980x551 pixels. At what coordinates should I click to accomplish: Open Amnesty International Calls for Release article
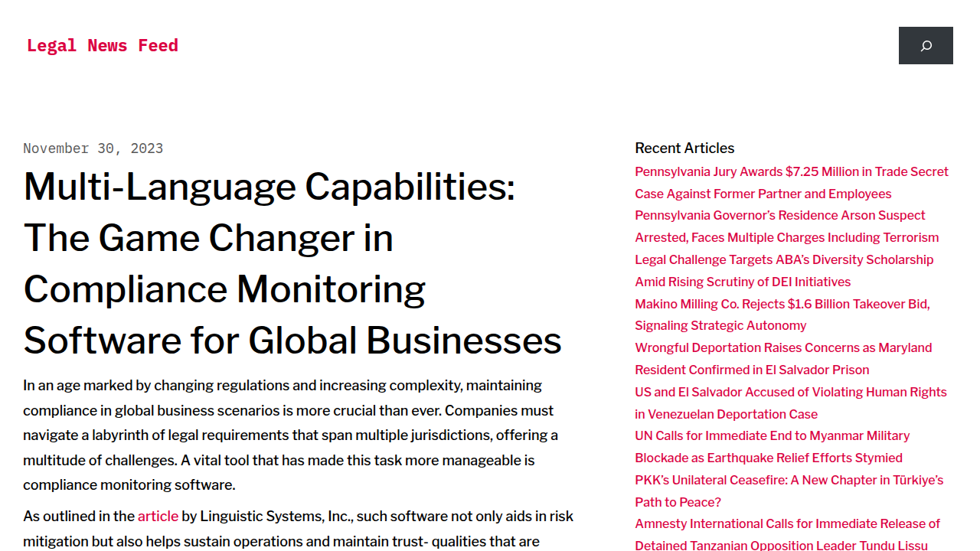click(x=788, y=535)
